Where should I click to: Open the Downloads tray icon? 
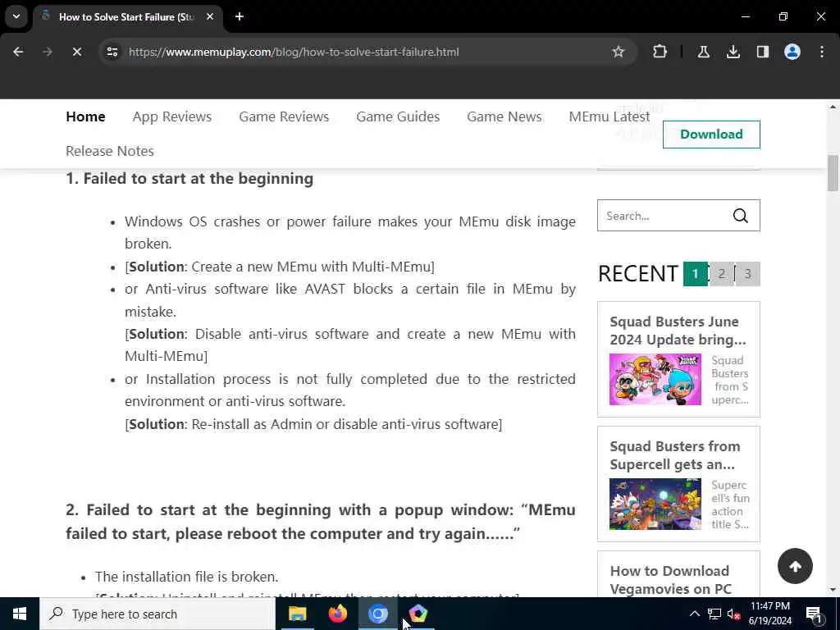coord(733,52)
